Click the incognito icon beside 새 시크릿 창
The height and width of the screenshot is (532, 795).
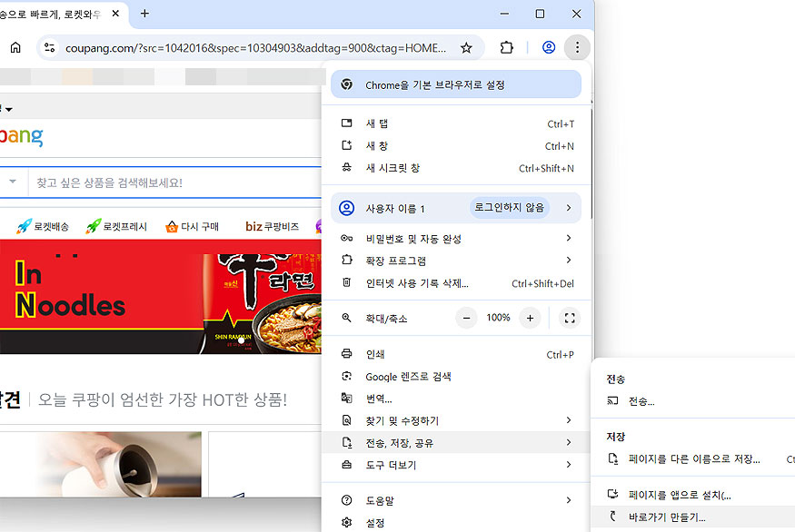(x=347, y=168)
